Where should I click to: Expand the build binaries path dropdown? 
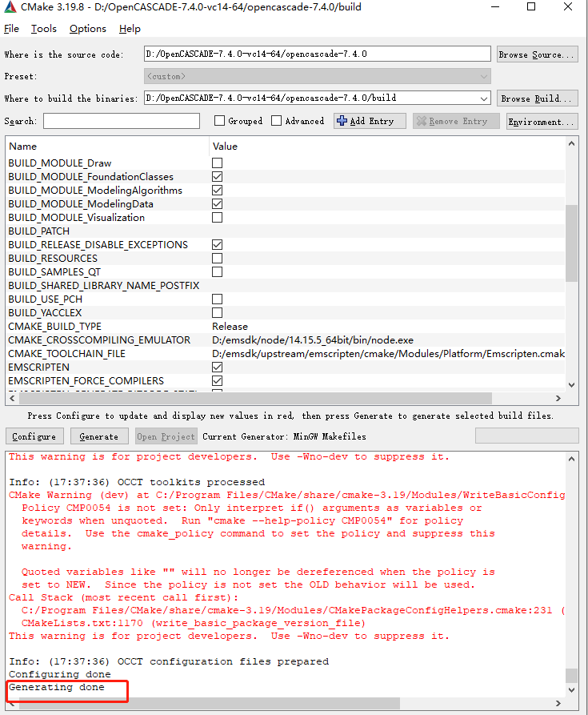pos(484,98)
